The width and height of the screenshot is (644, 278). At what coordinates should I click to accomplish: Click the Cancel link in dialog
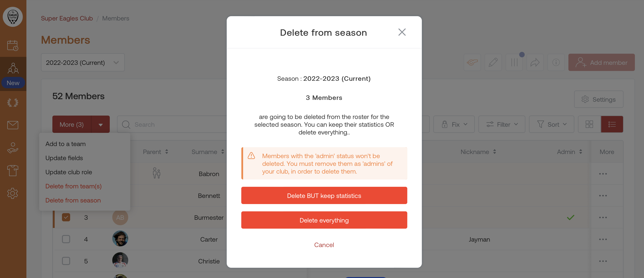click(x=324, y=245)
